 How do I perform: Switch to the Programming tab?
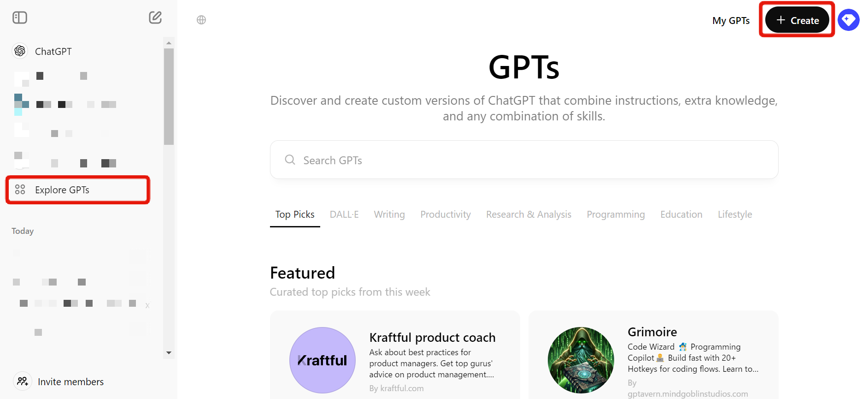tap(616, 214)
